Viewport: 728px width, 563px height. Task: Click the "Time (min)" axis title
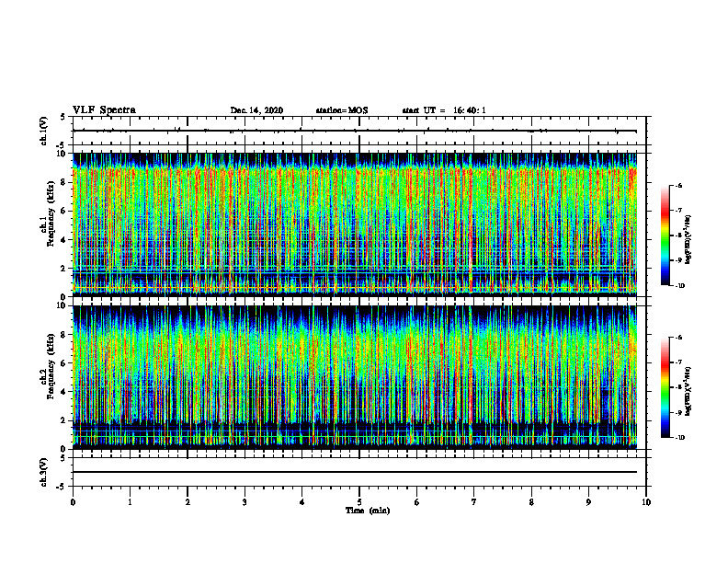coord(368,511)
